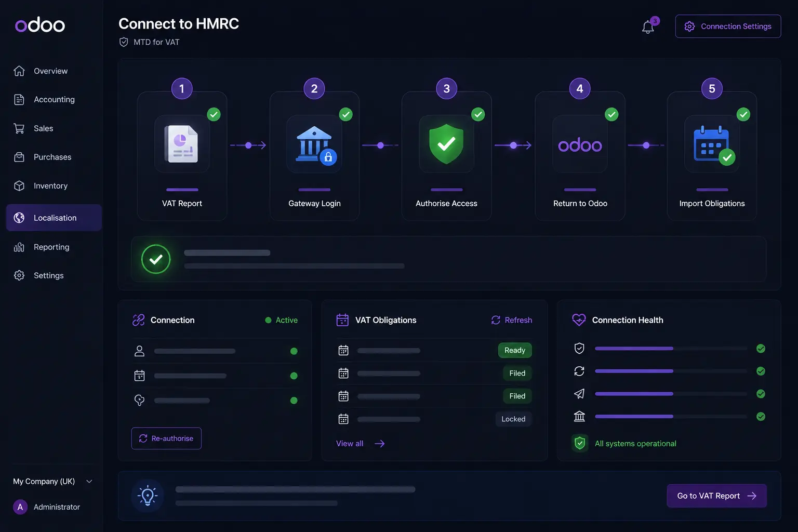
Task: Open the notifications bell icon
Action: 648,26
